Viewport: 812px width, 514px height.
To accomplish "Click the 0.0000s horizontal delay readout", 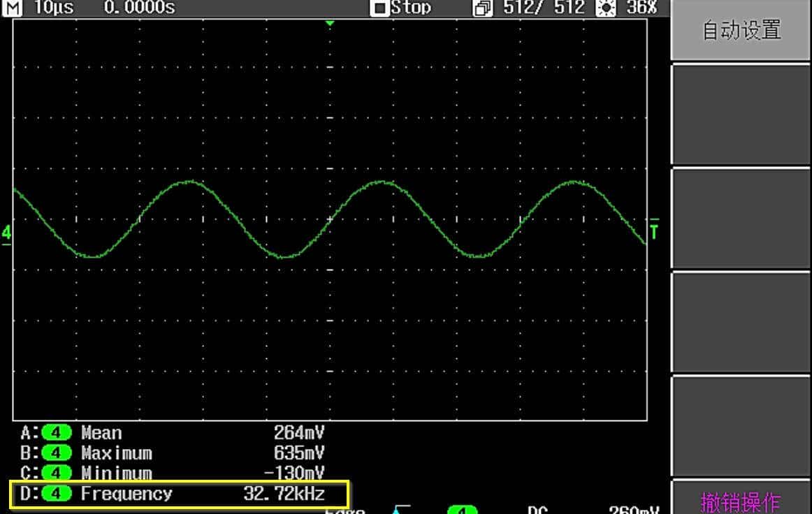I will 139,8.
